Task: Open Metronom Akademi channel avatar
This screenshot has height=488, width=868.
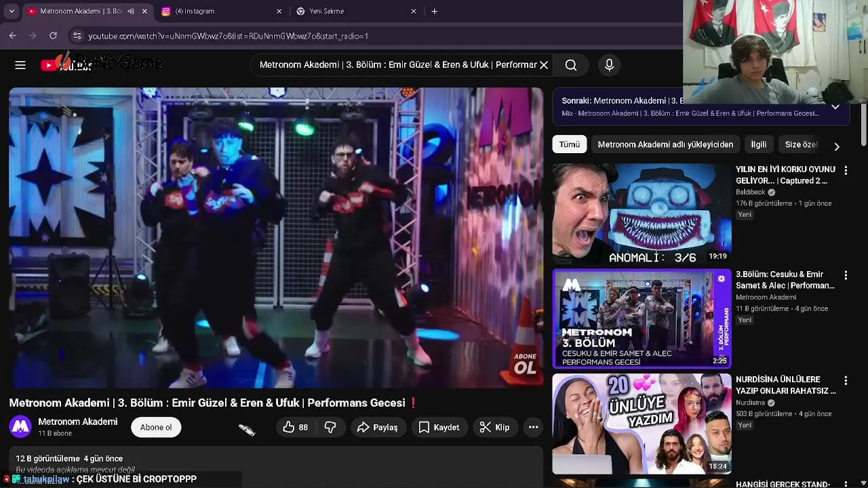Action: pos(20,427)
